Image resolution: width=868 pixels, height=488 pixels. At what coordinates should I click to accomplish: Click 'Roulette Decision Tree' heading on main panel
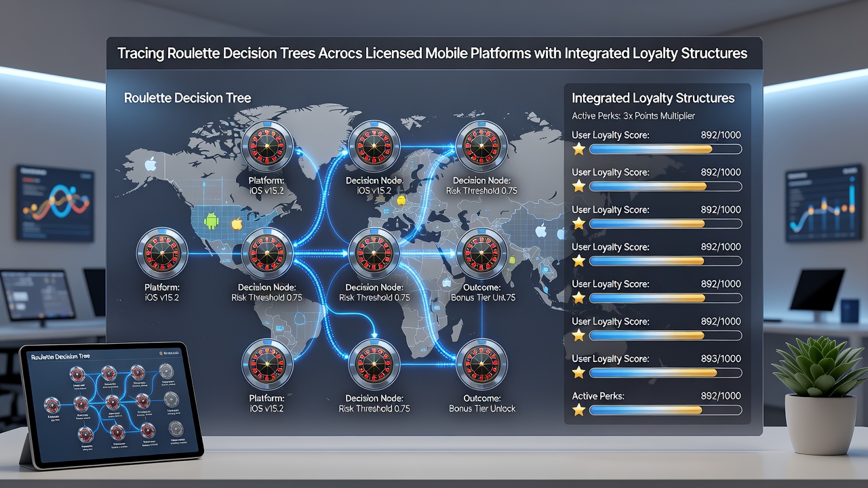pos(188,98)
